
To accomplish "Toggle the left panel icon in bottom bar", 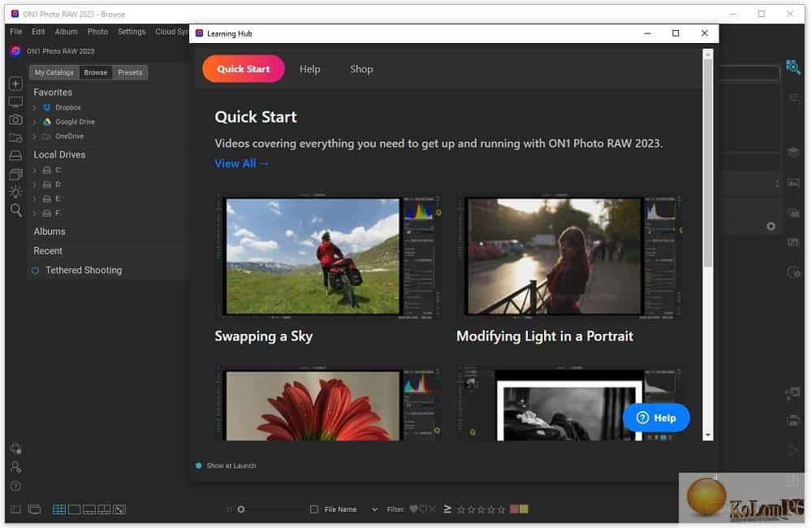I will 15,509.
